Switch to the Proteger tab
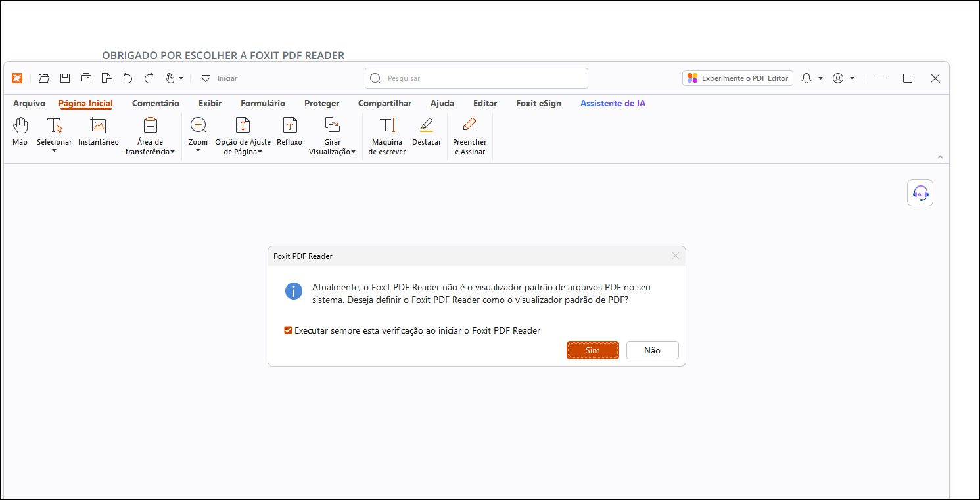Image resolution: width=980 pixels, height=500 pixels. [x=321, y=103]
